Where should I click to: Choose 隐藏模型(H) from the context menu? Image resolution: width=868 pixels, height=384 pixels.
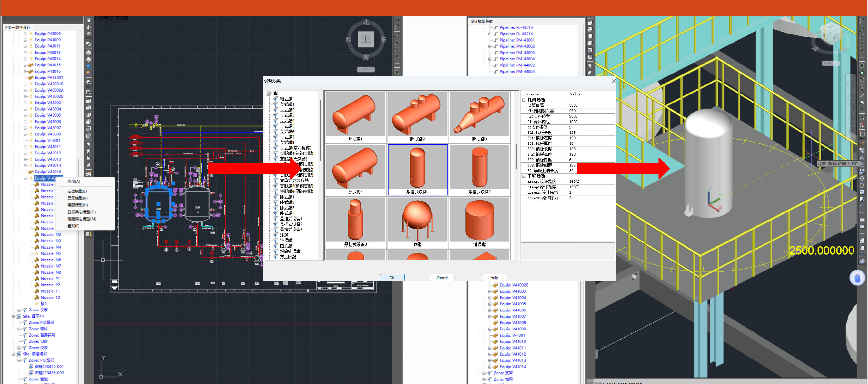tap(77, 205)
